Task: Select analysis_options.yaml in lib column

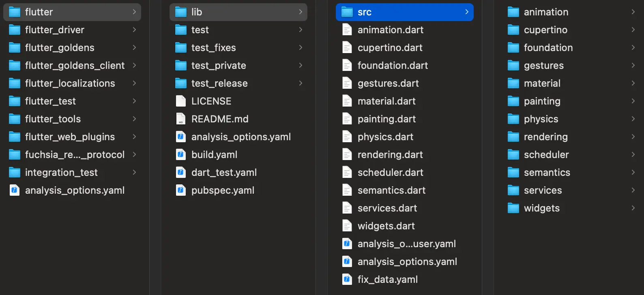Action: pos(241,137)
